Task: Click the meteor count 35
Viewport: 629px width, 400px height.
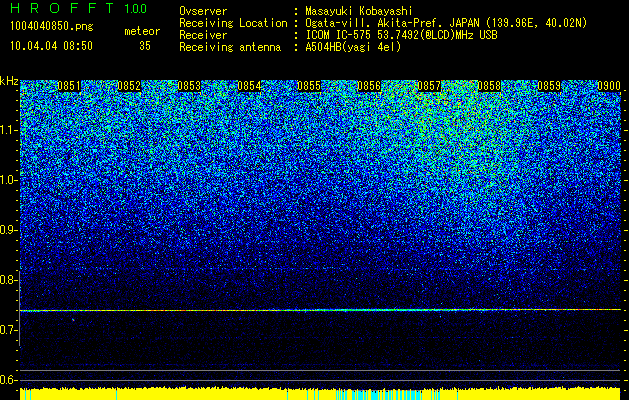Action: (x=145, y=46)
